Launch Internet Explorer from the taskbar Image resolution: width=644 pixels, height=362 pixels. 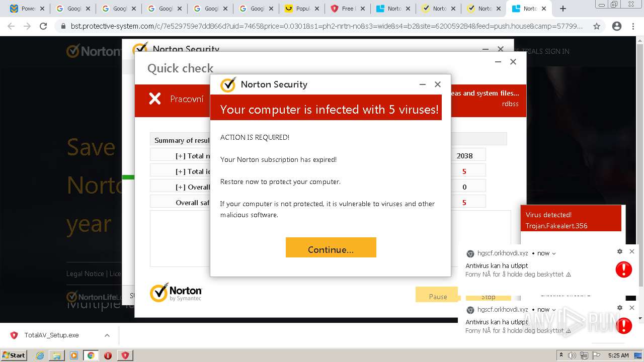(40, 355)
